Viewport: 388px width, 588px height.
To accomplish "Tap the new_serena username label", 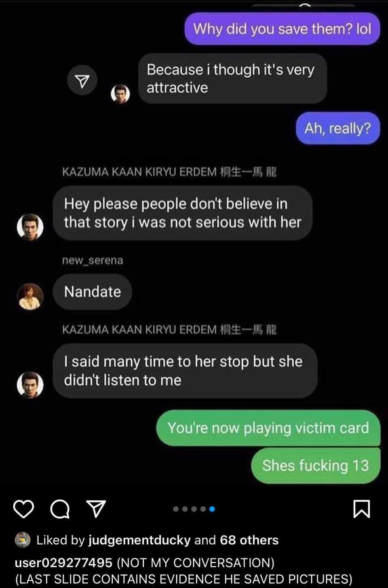I will point(93,260).
